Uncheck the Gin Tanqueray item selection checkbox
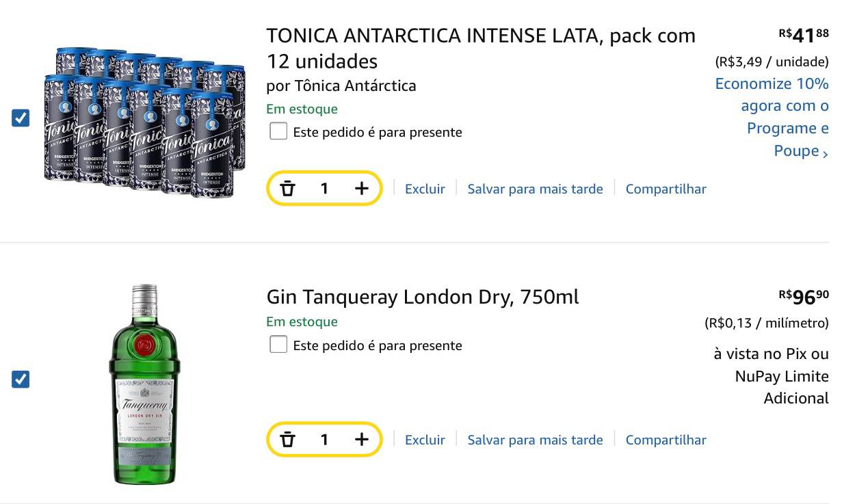842x504 pixels. click(x=21, y=379)
